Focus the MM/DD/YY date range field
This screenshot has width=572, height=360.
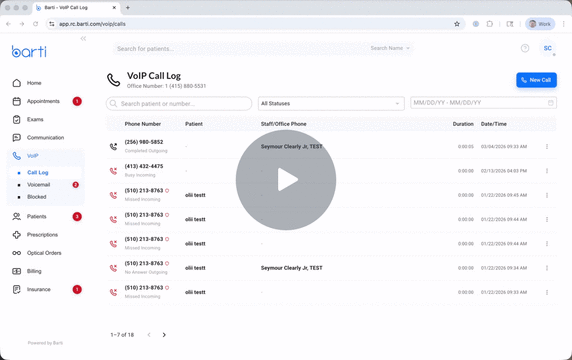[x=483, y=103]
